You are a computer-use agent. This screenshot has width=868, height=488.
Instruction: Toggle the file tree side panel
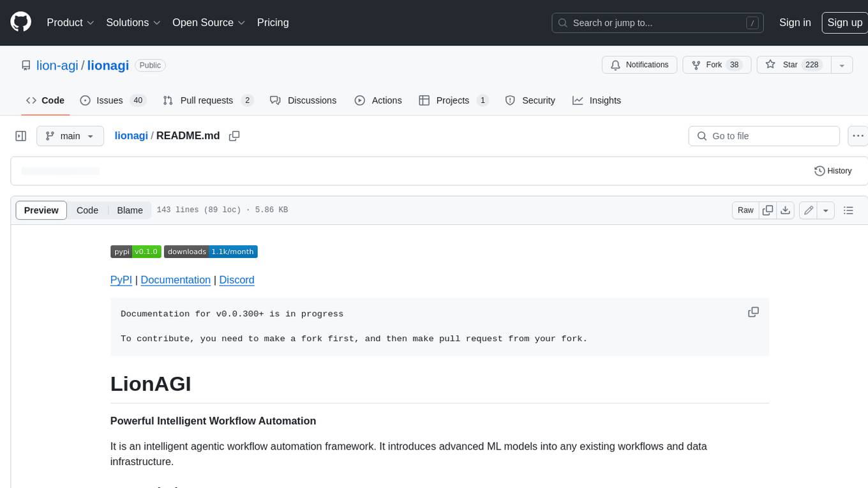(21, 136)
